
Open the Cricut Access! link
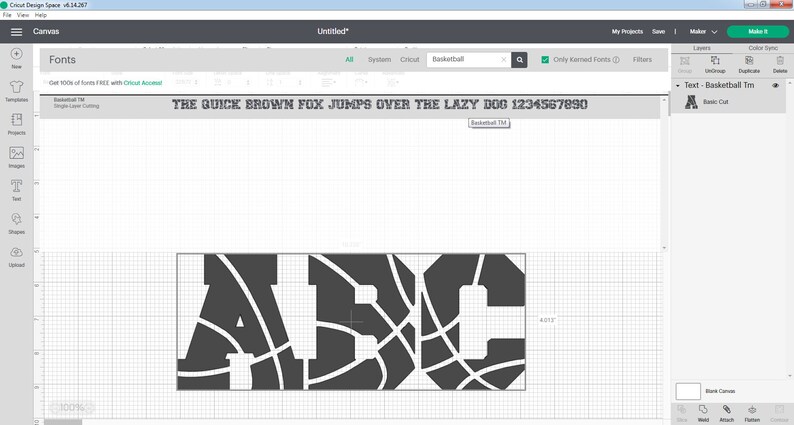[143, 83]
